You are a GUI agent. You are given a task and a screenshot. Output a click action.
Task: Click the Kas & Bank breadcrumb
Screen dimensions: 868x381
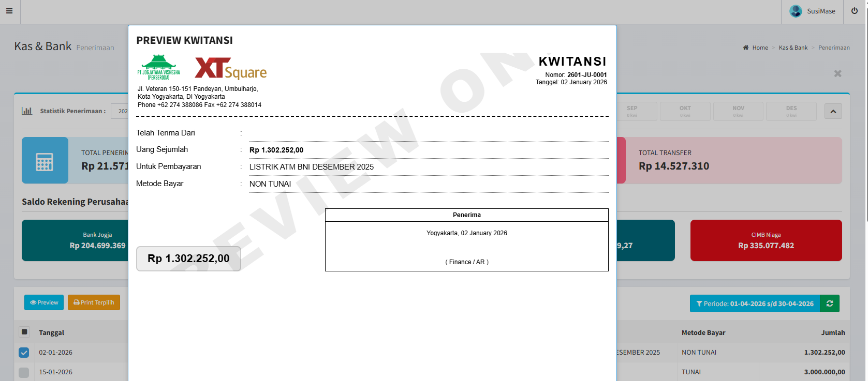(x=793, y=48)
